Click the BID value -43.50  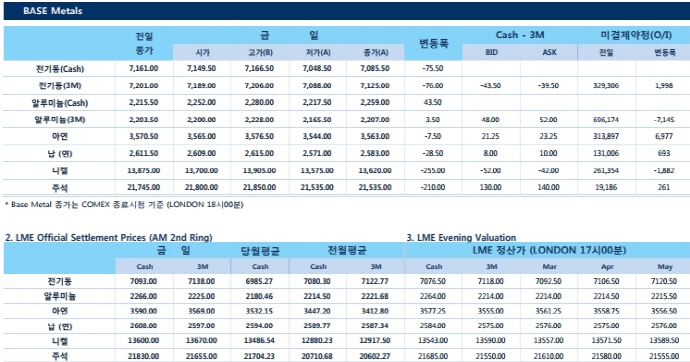pos(490,86)
